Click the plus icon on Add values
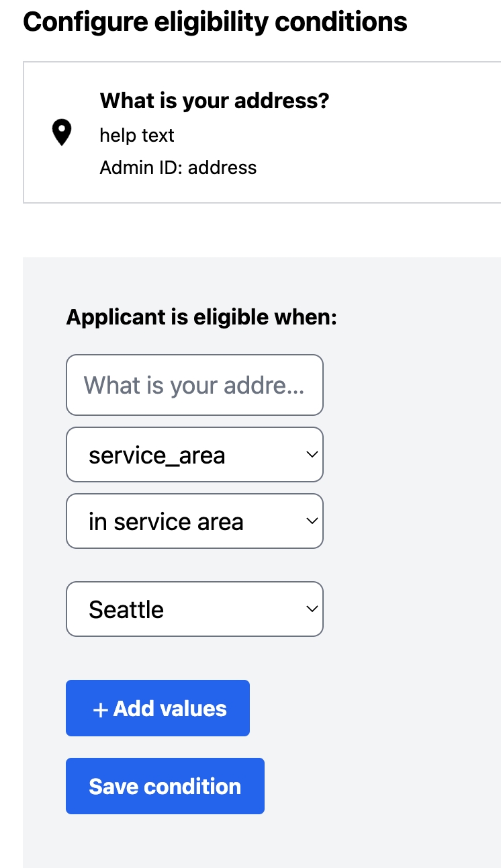Viewport: 501px width, 868px height. tap(101, 709)
